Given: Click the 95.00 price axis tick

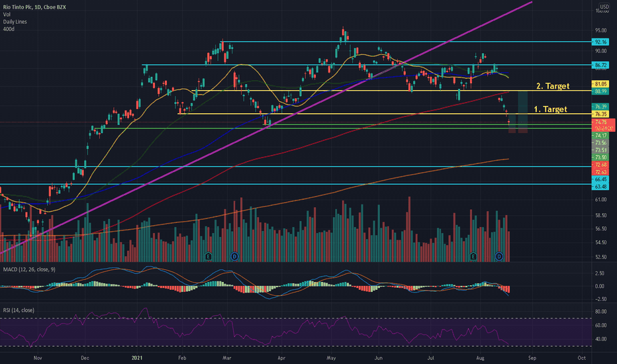Looking at the screenshot, I should pyautogui.click(x=600, y=30).
